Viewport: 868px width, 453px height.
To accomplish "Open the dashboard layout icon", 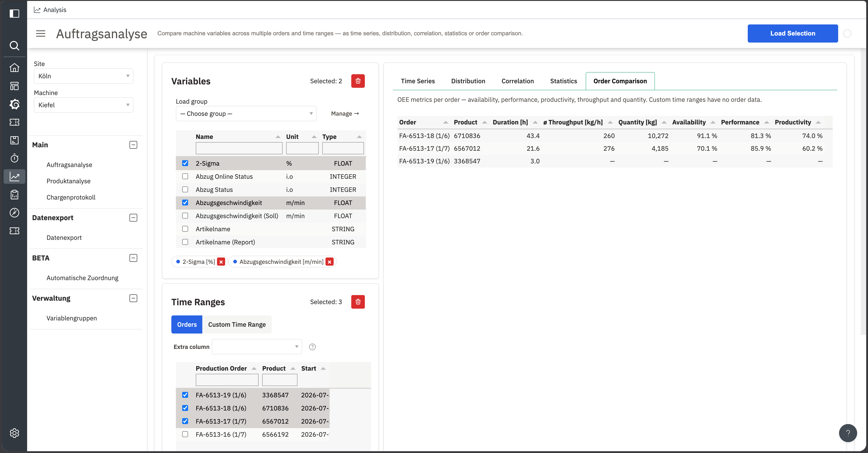I will 14,86.
